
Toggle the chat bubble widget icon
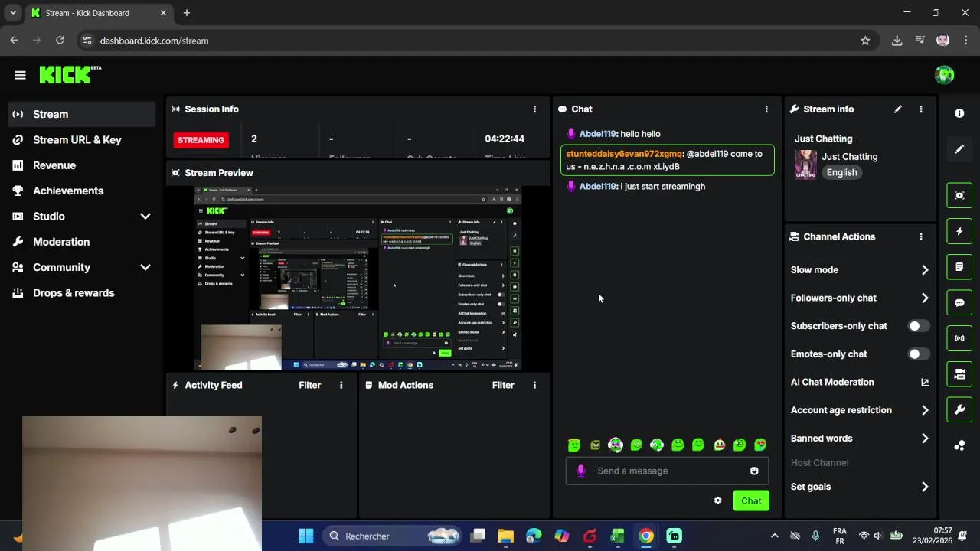point(959,302)
